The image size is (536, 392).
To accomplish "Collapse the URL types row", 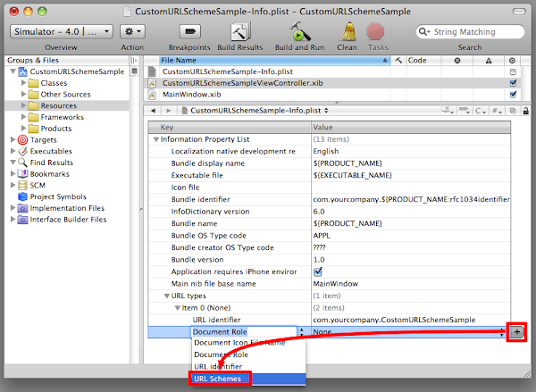I will (167, 296).
